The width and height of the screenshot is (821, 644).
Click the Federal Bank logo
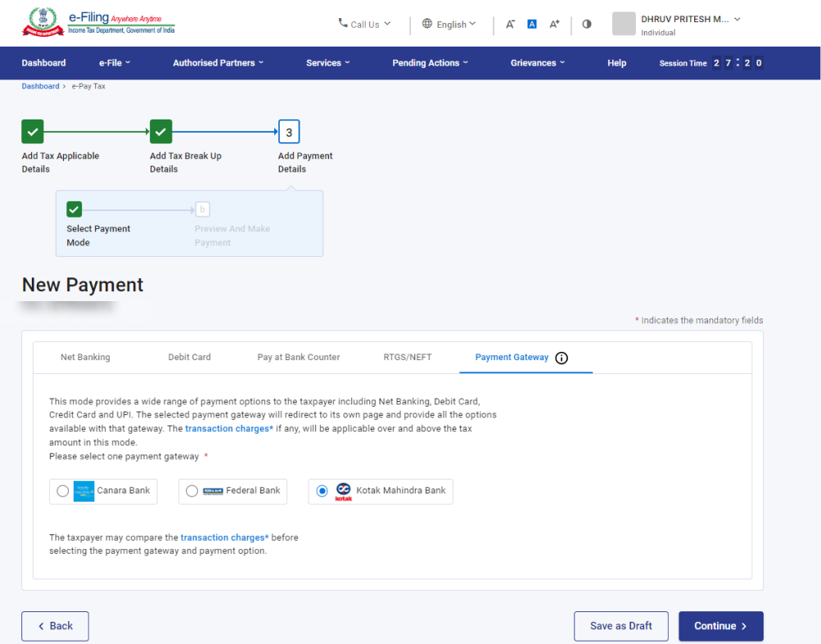point(213,491)
